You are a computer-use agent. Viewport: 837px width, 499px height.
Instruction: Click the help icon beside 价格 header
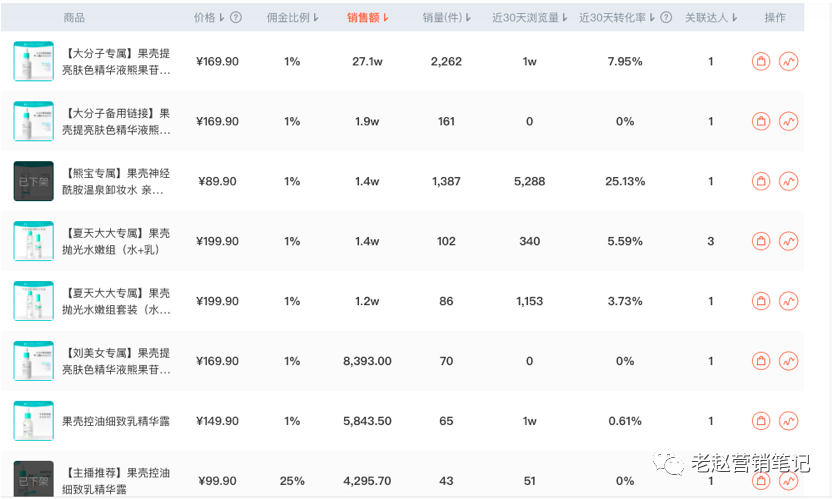[236, 17]
